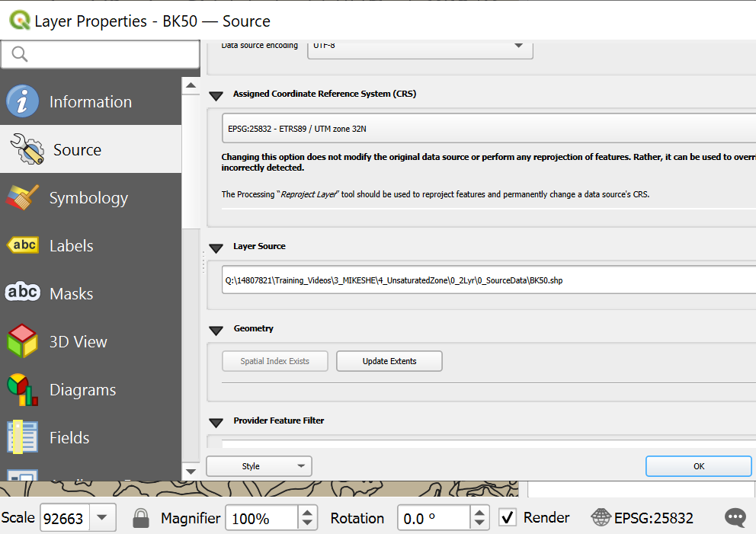The image size is (756, 534).
Task: Click the Magnifier 100% field
Action: tap(262, 518)
